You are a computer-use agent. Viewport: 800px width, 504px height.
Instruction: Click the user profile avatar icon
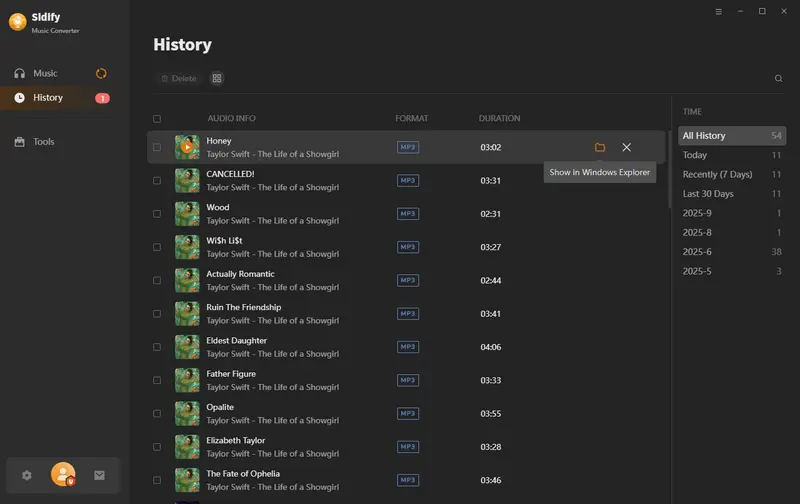(x=63, y=474)
